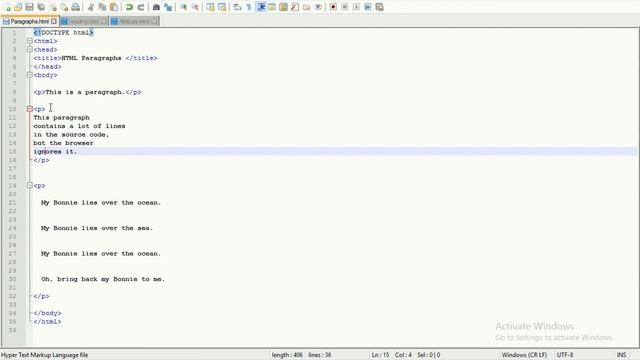Image resolution: width=640 pixels, height=360 pixels.
Task: Click the line 'but the browser'
Action: click(63, 143)
